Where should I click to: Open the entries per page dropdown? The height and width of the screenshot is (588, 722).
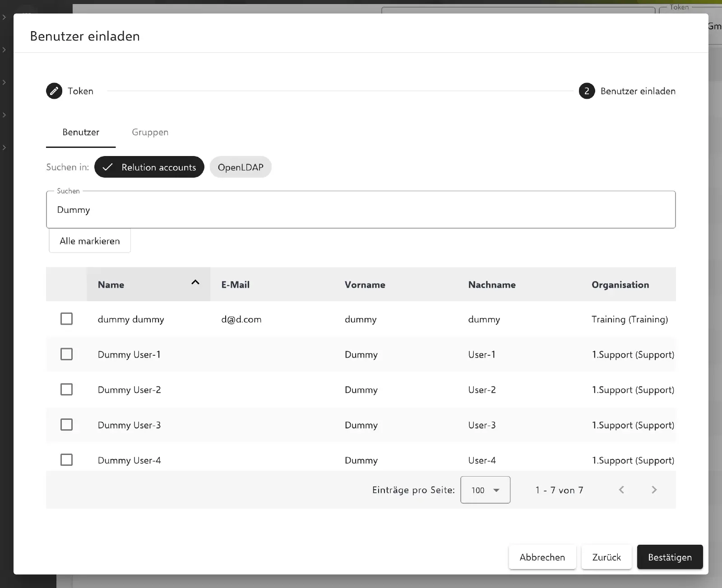pos(485,490)
